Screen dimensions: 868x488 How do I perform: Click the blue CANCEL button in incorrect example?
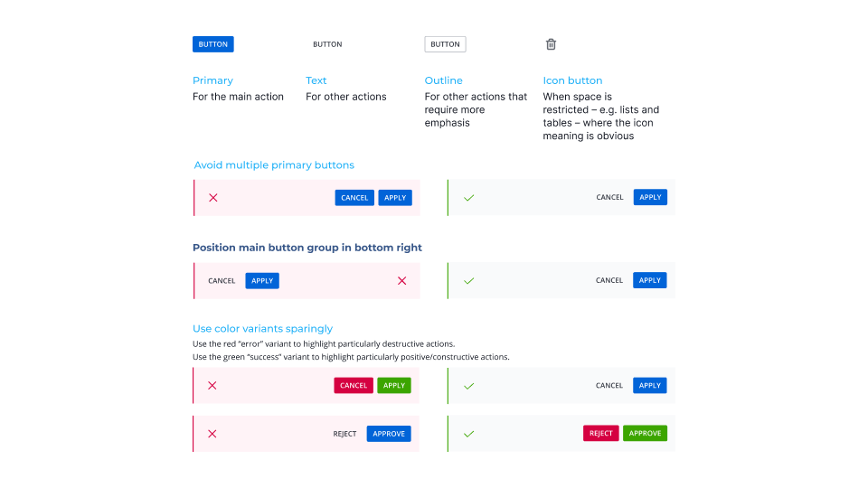point(354,198)
